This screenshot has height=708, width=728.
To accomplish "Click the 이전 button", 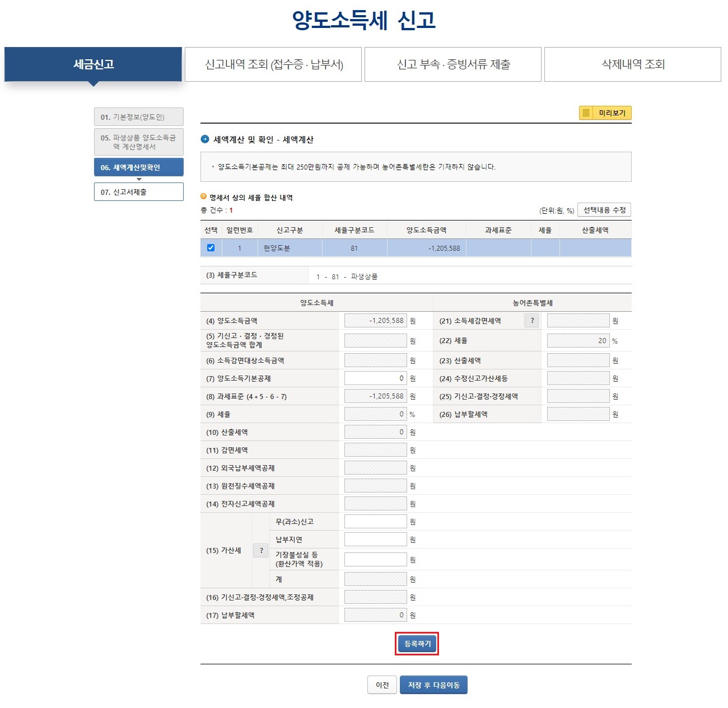I will [382, 685].
